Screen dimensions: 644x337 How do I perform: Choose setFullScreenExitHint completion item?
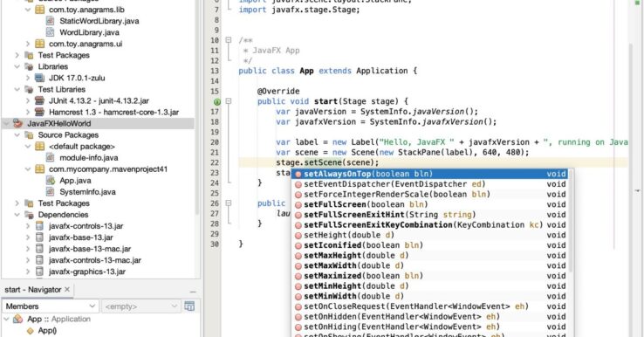click(430, 215)
